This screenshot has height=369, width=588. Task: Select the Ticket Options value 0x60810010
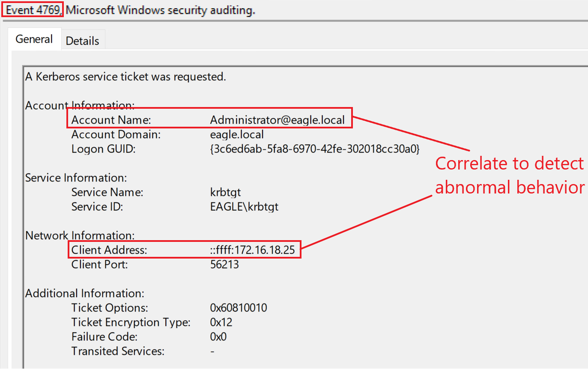coord(239,308)
